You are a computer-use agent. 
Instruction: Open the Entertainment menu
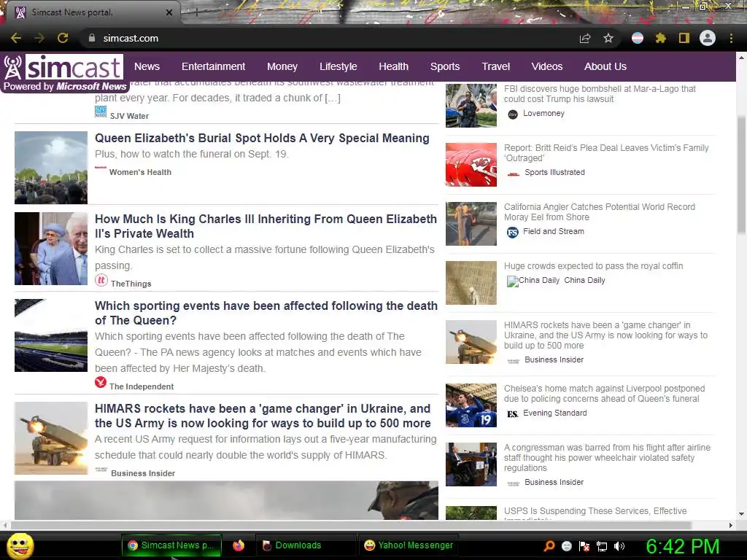tap(214, 66)
